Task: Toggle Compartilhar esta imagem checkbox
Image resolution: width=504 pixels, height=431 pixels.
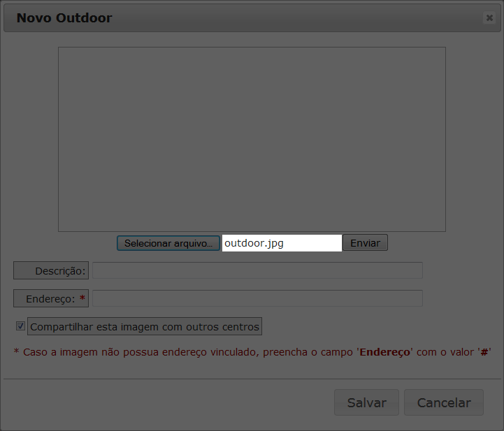Action: tap(20, 326)
